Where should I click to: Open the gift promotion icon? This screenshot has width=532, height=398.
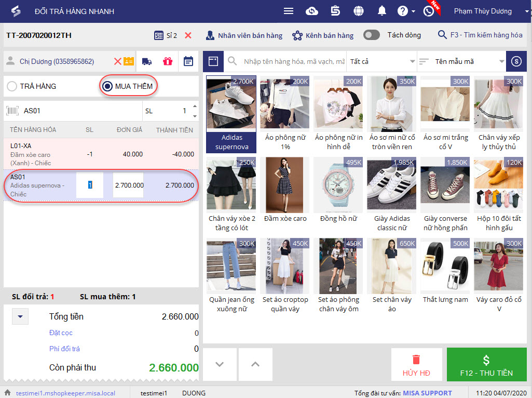click(168, 61)
